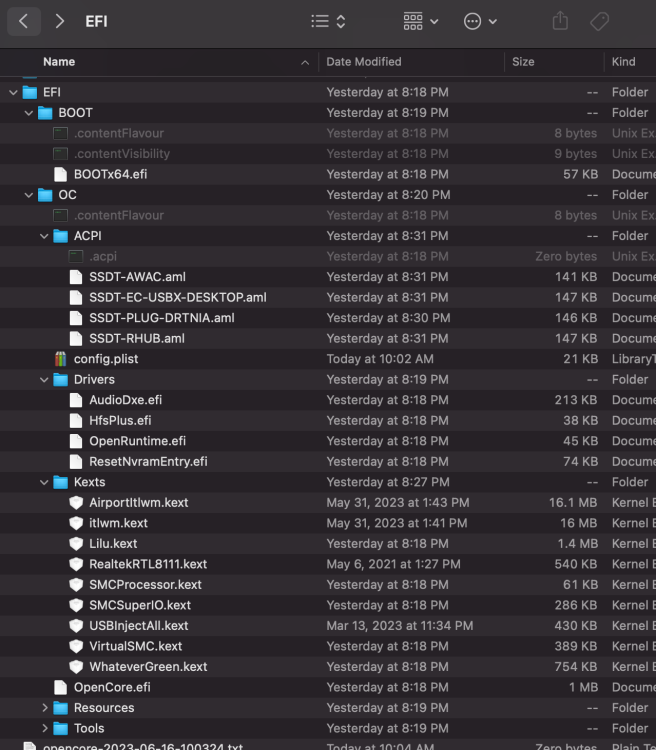
Task: Click the Lilu.kext shield icon
Action: (x=76, y=544)
